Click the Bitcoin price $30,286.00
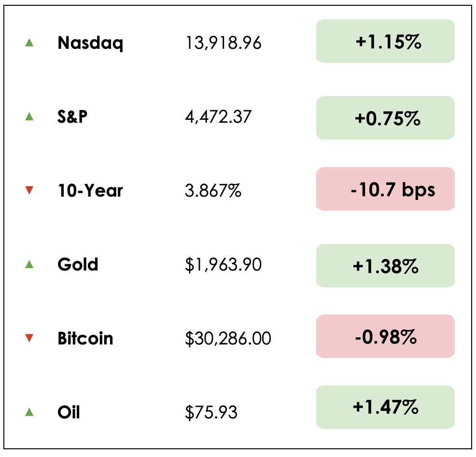 click(228, 339)
